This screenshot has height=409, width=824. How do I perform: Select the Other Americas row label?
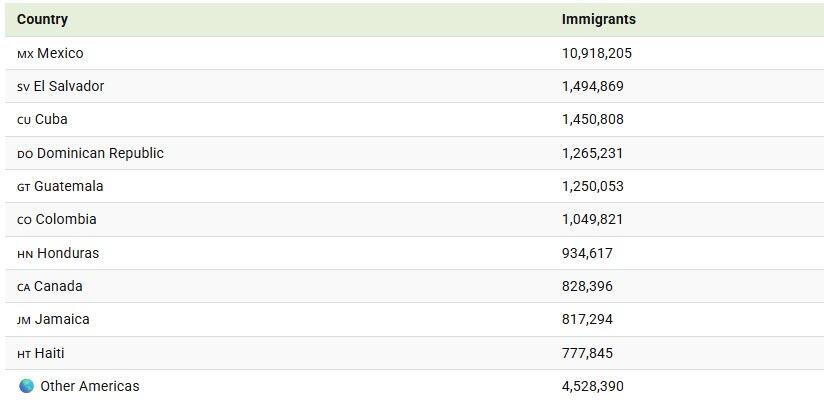[90, 386]
